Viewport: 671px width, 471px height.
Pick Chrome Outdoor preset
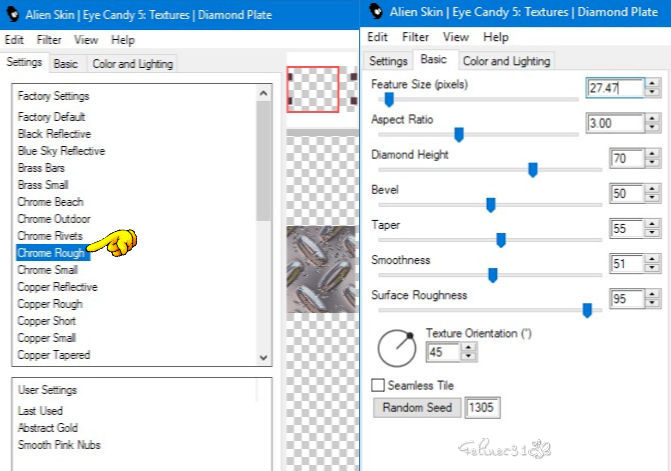[x=54, y=219]
